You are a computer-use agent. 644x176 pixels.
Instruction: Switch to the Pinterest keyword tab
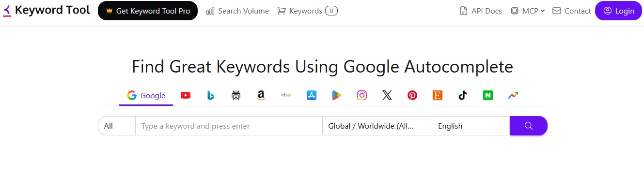(412, 96)
